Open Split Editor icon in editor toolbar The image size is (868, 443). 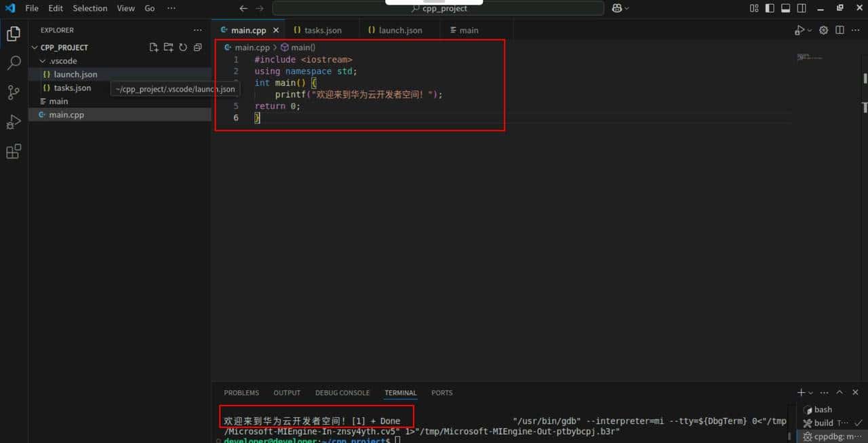pyautogui.click(x=840, y=30)
